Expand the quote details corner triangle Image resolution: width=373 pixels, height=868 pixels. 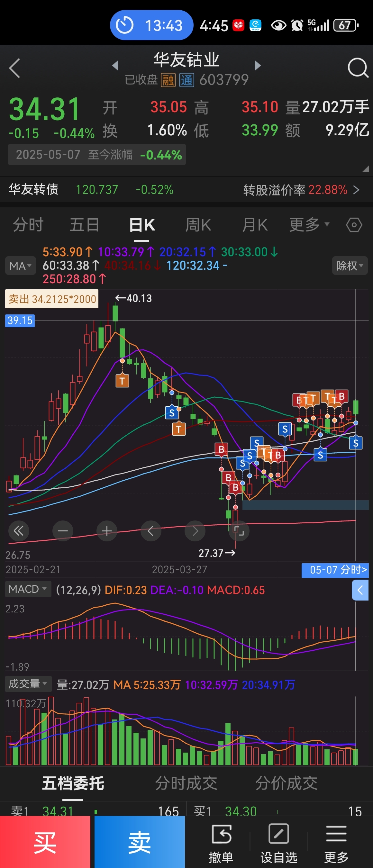[366, 169]
